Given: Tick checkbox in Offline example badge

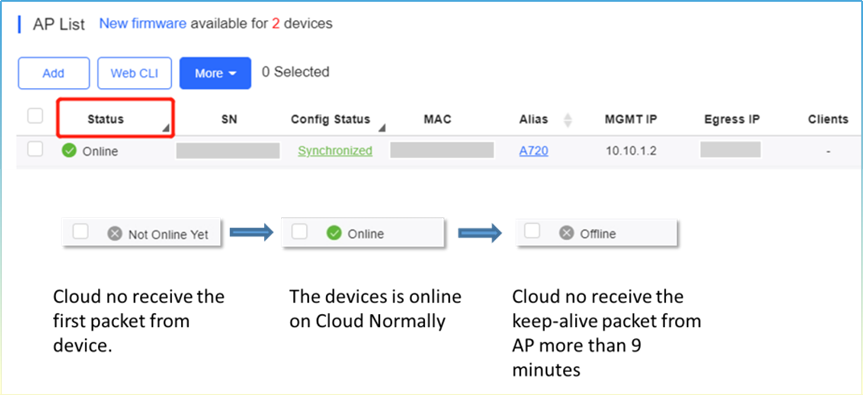Looking at the screenshot, I should coord(532,231).
